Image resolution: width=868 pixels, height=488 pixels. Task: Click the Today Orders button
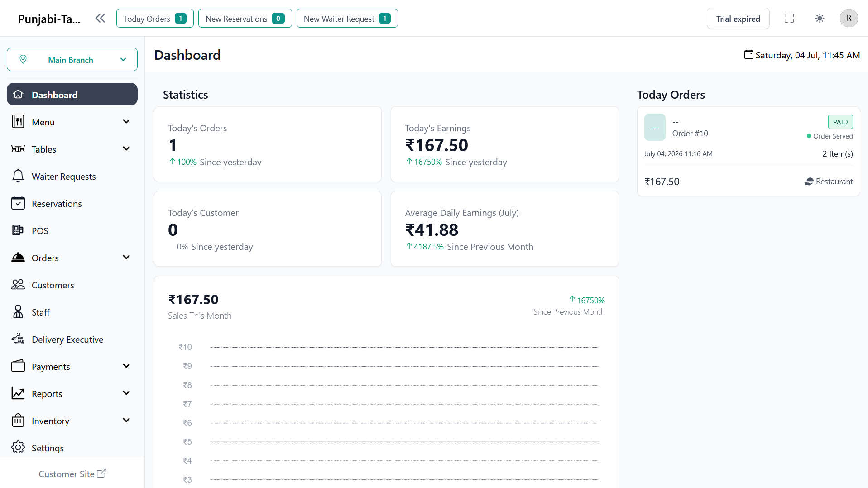(x=155, y=18)
